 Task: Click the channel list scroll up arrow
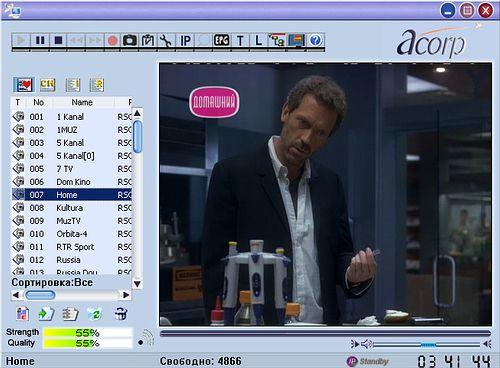click(137, 113)
